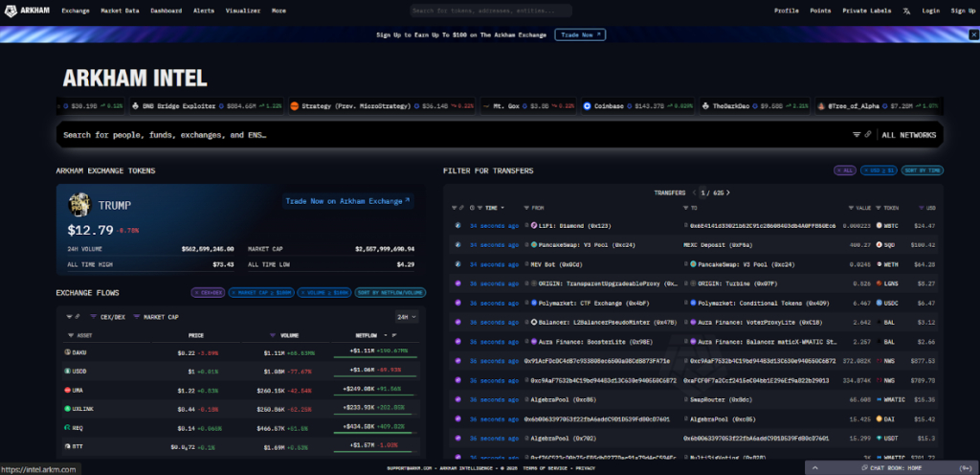Viewport: 980px width, 475px height.
Task: Toggle the Sort by Time chip
Action: click(x=923, y=170)
